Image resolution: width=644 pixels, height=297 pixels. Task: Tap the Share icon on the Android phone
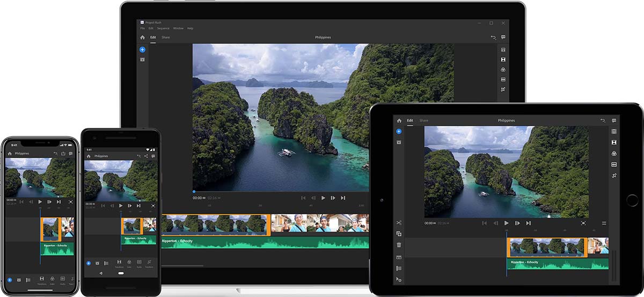point(146,156)
